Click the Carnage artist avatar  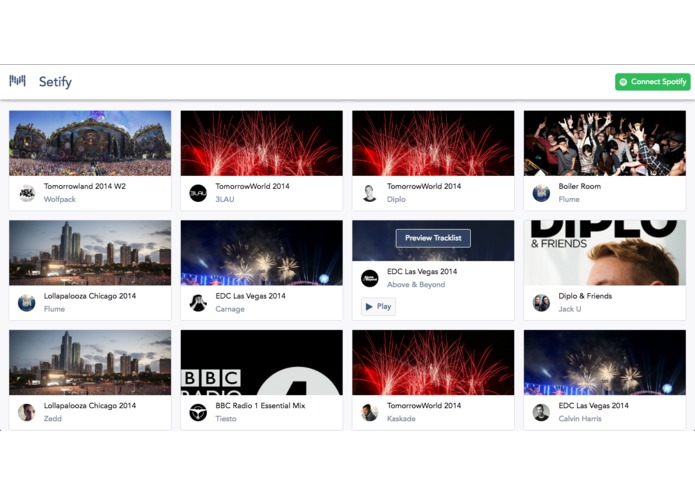(198, 303)
